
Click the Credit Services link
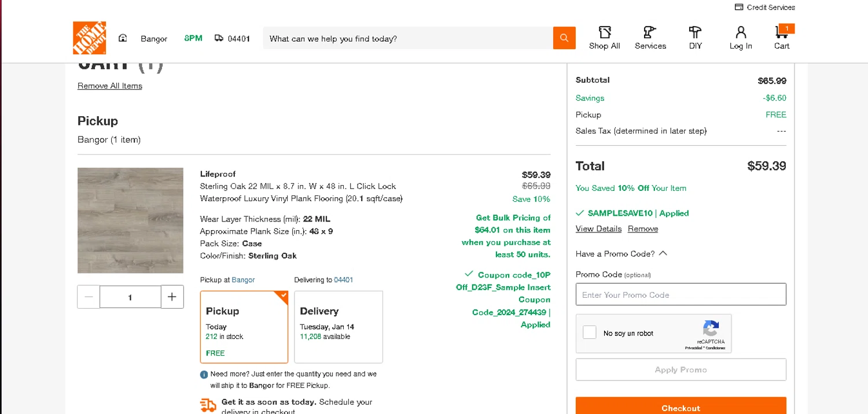click(765, 8)
